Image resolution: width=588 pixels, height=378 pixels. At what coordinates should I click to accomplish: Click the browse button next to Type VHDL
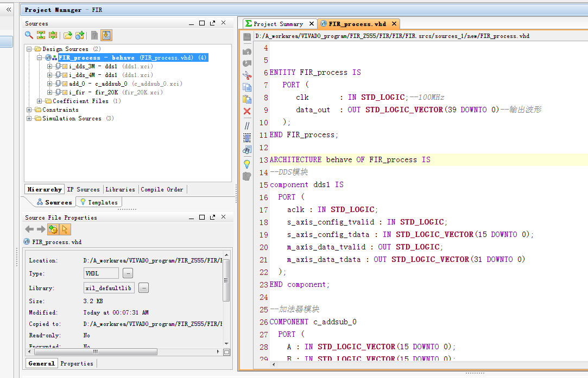coord(128,273)
